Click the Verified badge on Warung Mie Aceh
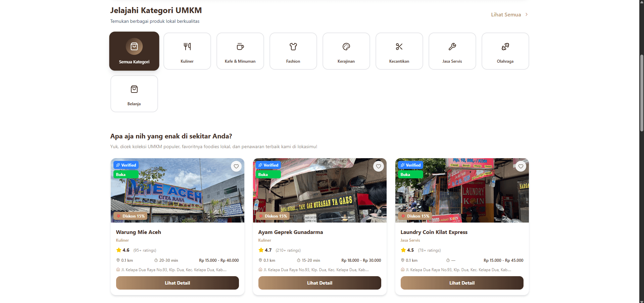The image size is (644, 303). point(126,165)
